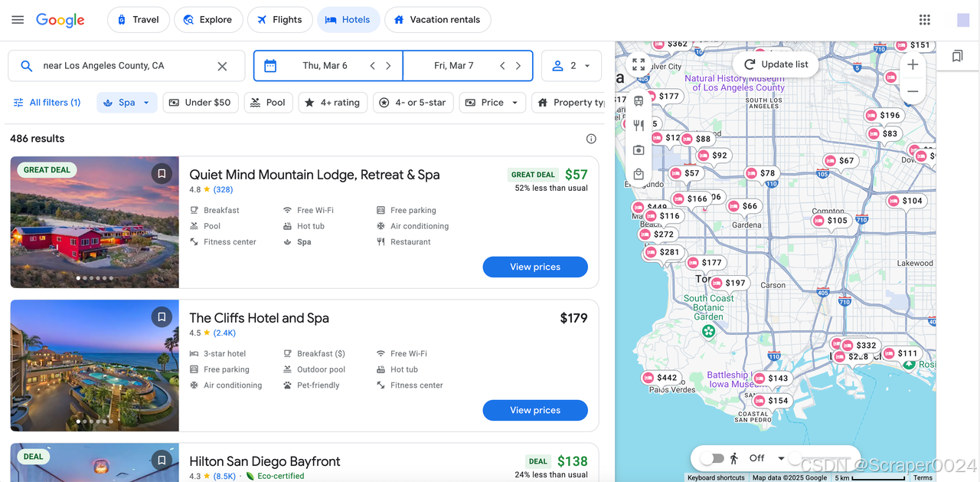
Task: Expand the Spa filter dropdown
Action: click(127, 103)
